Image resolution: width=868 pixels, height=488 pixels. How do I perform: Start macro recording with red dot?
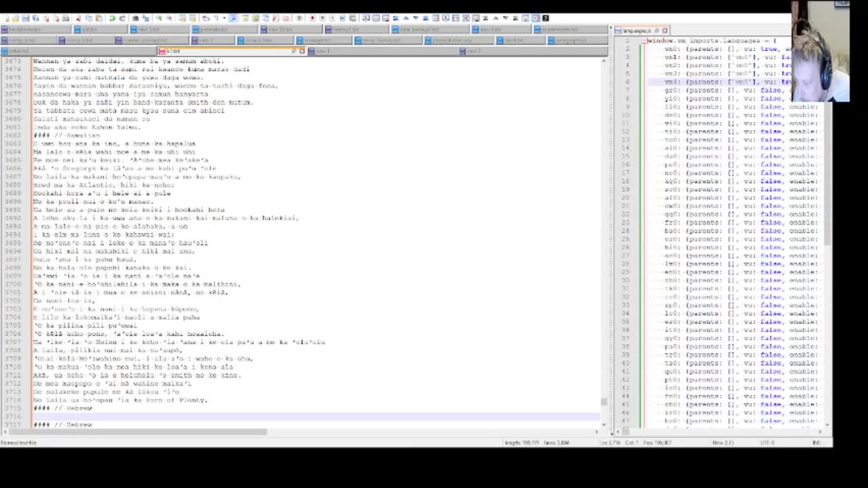(x=312, y=18)
